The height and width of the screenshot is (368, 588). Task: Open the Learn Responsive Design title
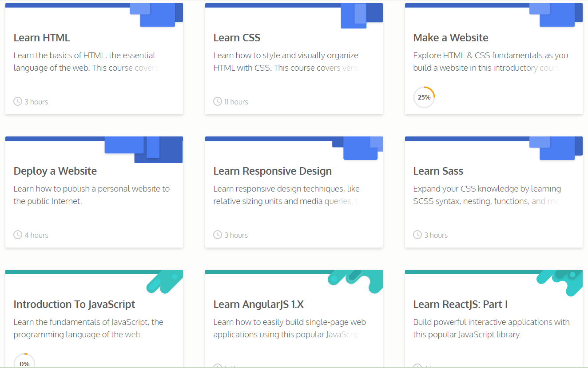(273, 171)
